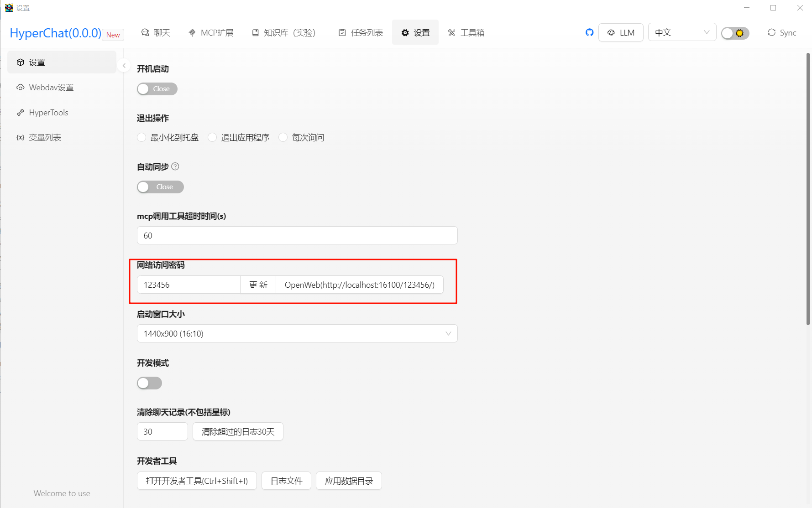Toggle the 自动同步 switch
This screenshot has width=812, height=508.
point(160,187)
